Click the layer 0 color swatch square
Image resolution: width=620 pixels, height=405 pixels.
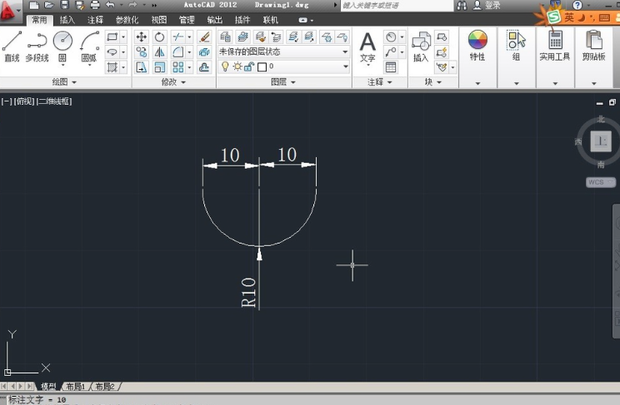click(x=262, y=67)
